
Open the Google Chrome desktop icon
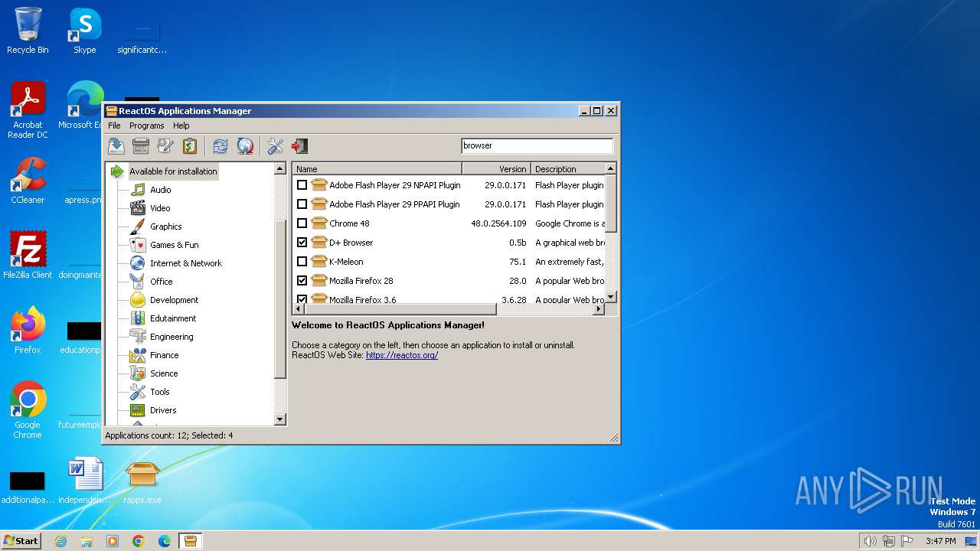tap(28, 410)
